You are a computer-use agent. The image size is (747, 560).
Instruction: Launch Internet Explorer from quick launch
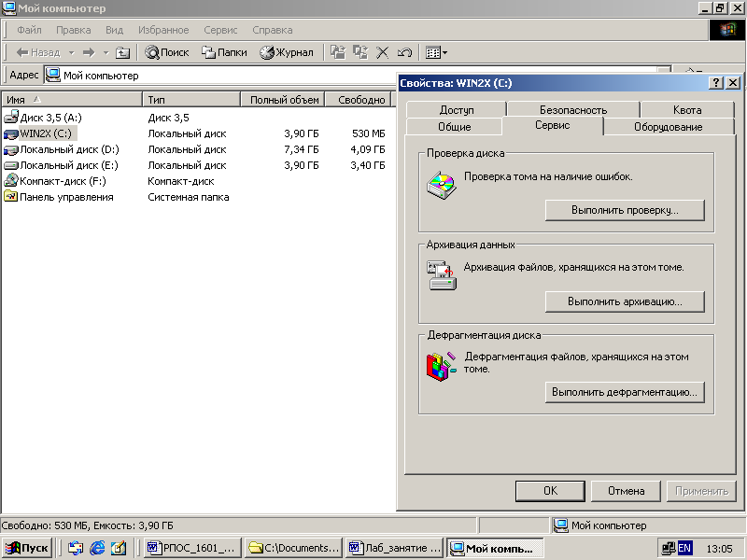point(97,548)
